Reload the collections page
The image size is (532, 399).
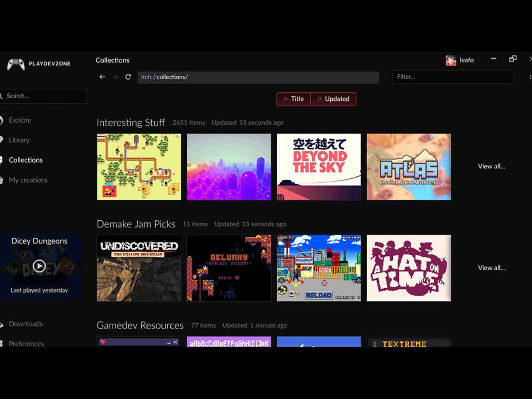(x=128, y=77)
